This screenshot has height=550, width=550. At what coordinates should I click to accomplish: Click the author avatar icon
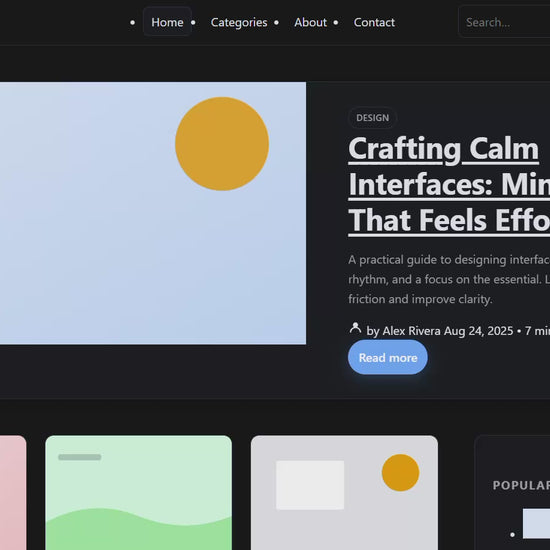point(355,329)
